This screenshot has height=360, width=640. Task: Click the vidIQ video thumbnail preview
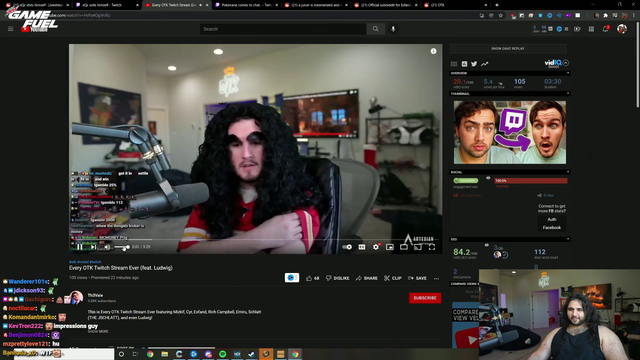point(510,132)
